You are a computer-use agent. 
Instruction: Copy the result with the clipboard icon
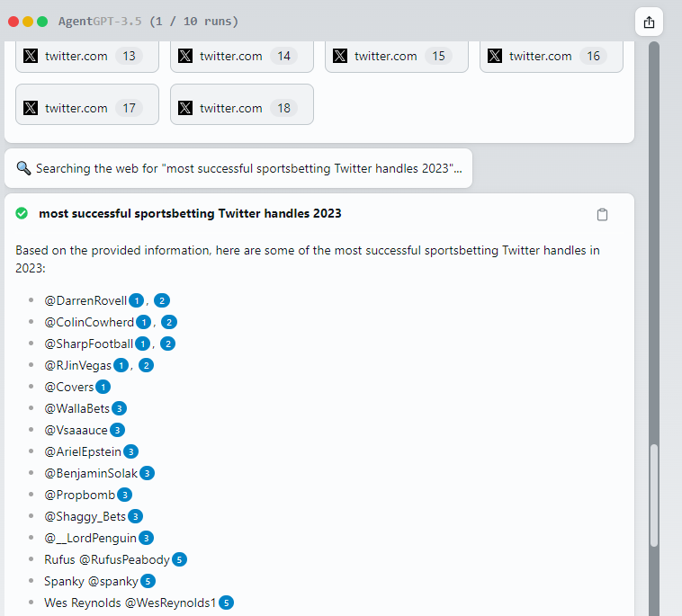click(x=602, y=214)
